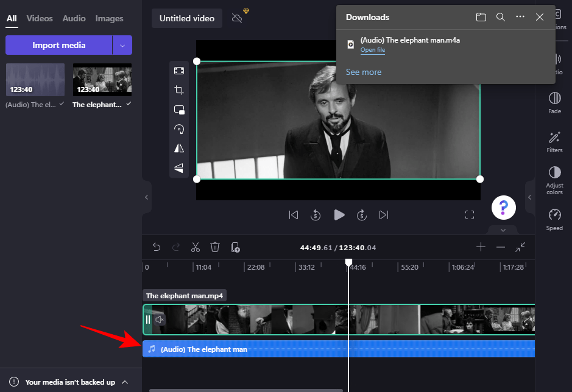Open Downloads overflow menu with three dots

[x=520, y=17]
